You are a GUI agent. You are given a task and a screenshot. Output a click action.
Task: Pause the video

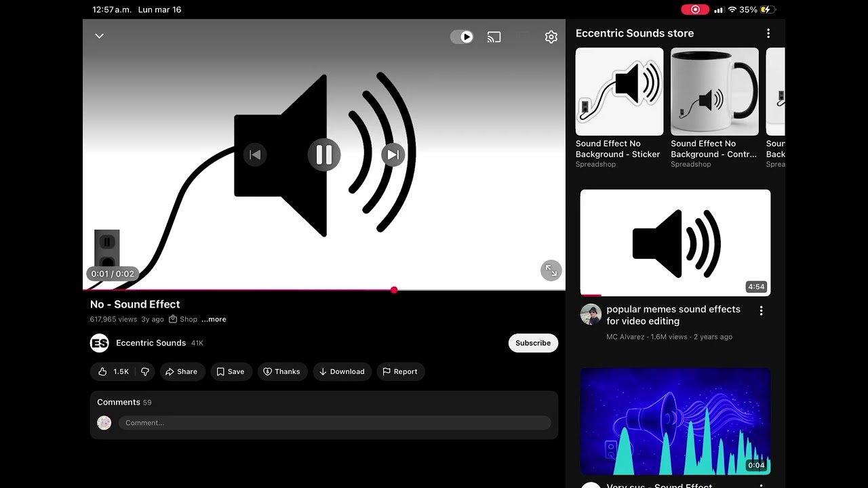(324, 155)
